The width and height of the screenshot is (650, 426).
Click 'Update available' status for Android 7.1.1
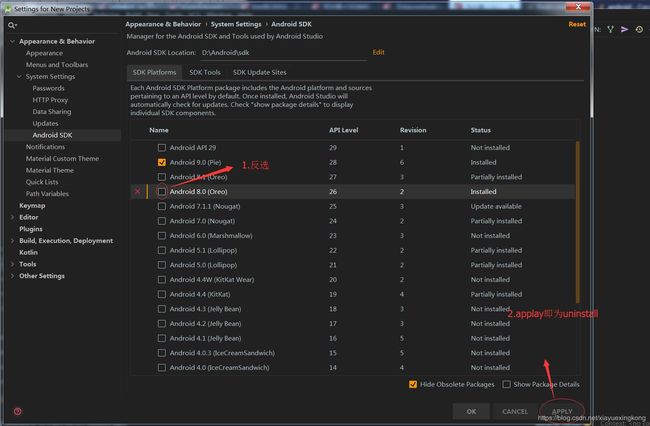click(496, 206)
